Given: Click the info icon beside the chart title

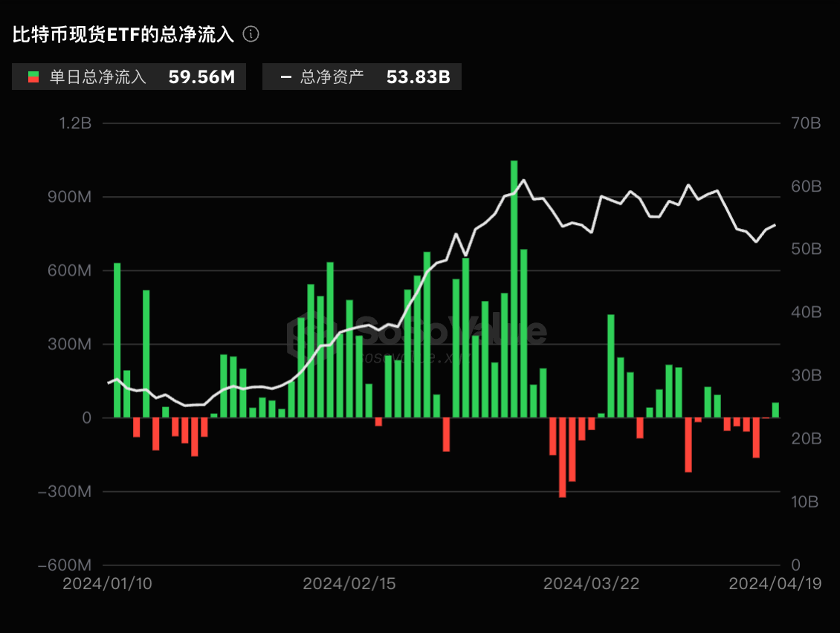Looking at the screenshot, I should 251,34.
